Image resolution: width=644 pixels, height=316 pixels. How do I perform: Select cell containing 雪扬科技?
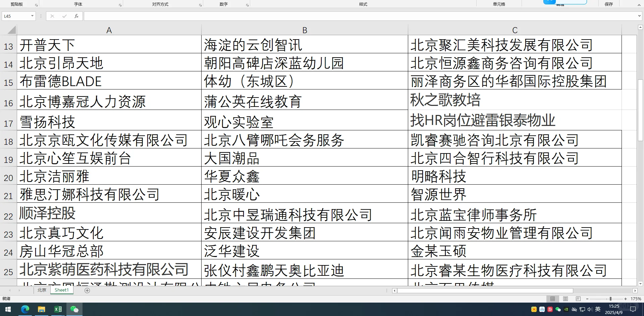(x=109, y=121)
